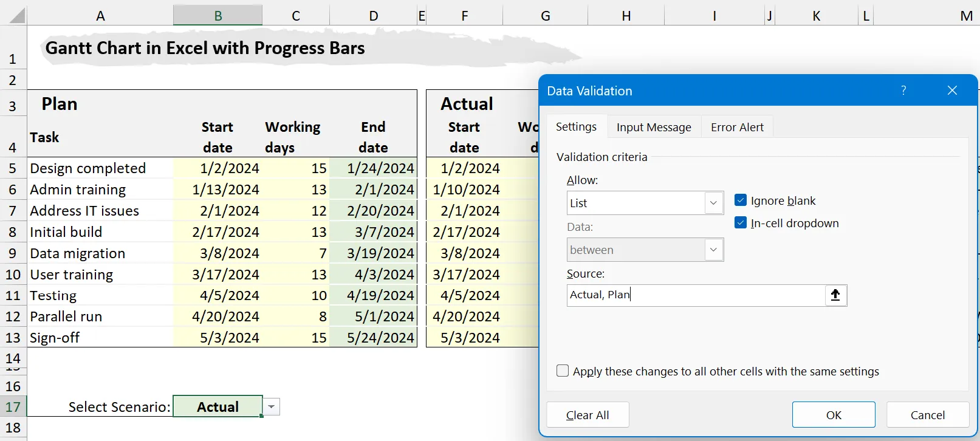Switch to the Input Message tab
Screen dimensions: 980x441
[x=654, y=127]
